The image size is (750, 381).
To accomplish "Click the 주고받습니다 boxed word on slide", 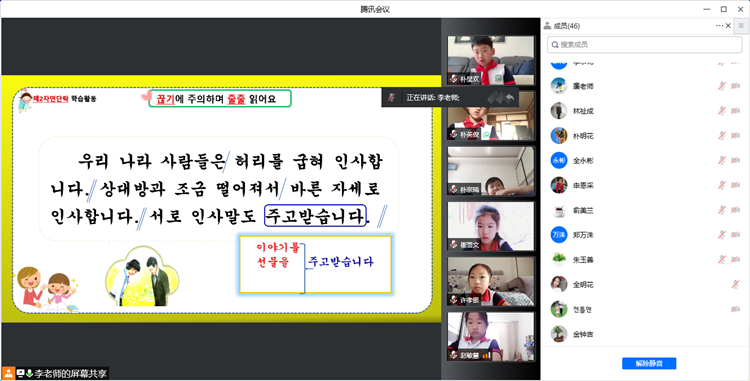I will 315,216.
